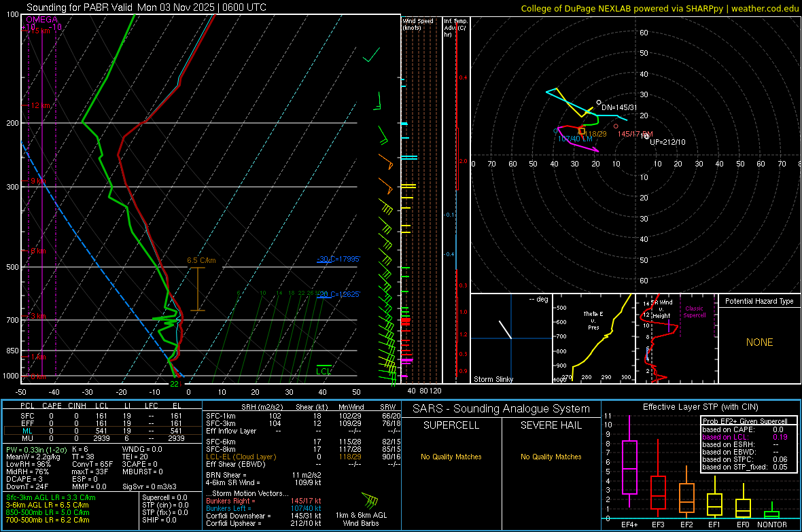The width and height of the screenshot is (802, 532).
Task: Click the Wind Speed (knots) header
Action: (418, 24)
